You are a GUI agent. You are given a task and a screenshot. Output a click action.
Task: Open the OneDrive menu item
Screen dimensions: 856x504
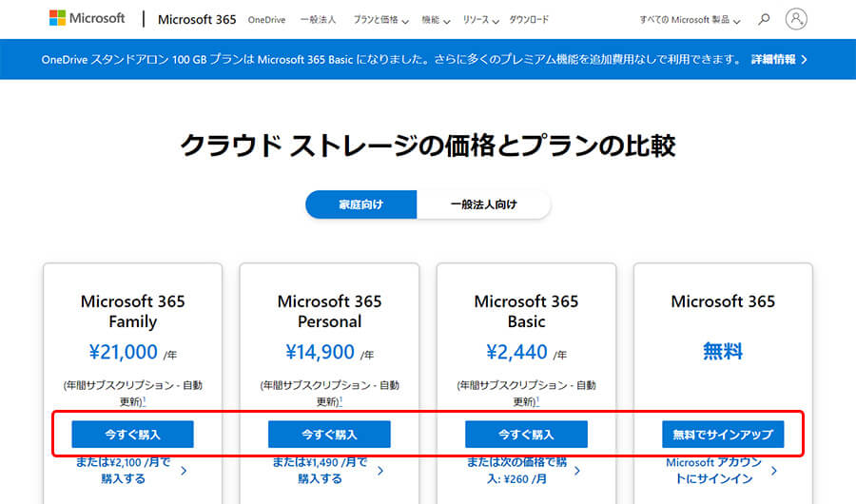coord(266,20)
